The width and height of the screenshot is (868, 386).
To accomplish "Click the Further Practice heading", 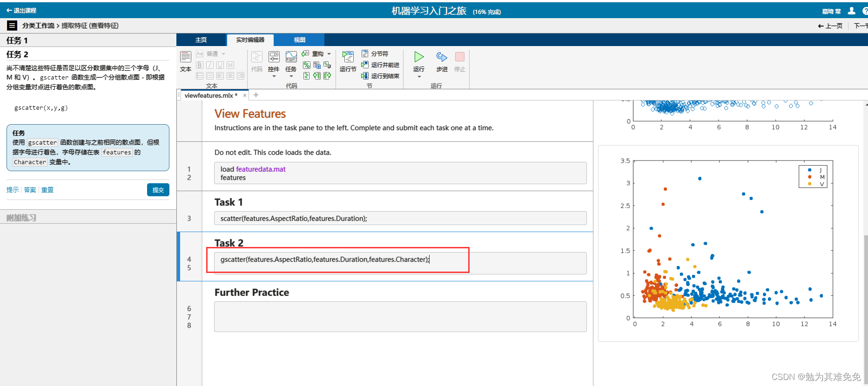I will (x=252, y=293).
